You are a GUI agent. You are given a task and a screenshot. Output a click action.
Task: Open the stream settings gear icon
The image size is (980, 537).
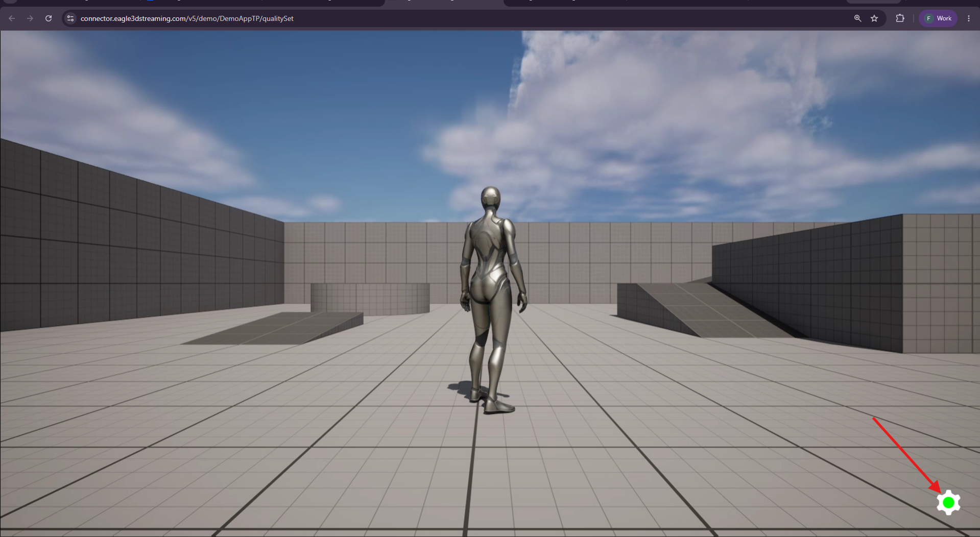pos(948,503)
